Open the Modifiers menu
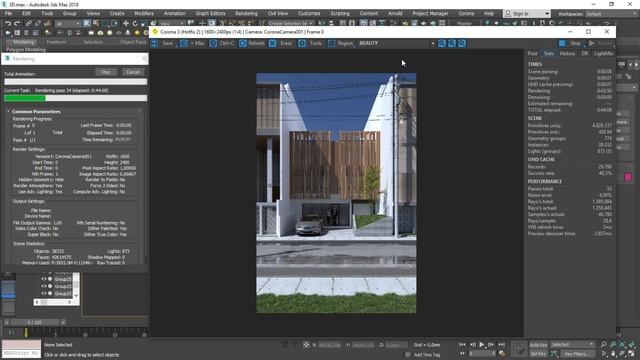The width and height of the screenshot is (640, 360). (x=144, y=13)
